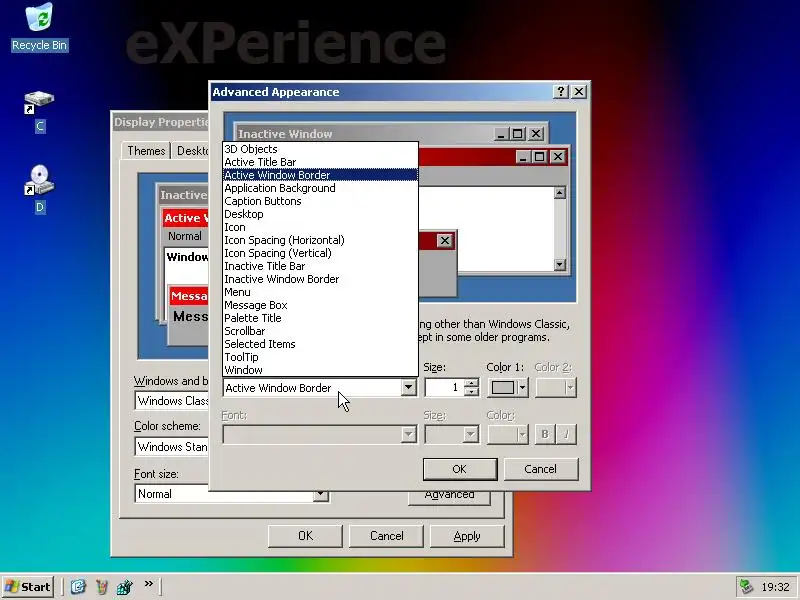
Task: Click OK in Advanced Appearance dialog
Action: pyautogui.click(x=460, y=469)
